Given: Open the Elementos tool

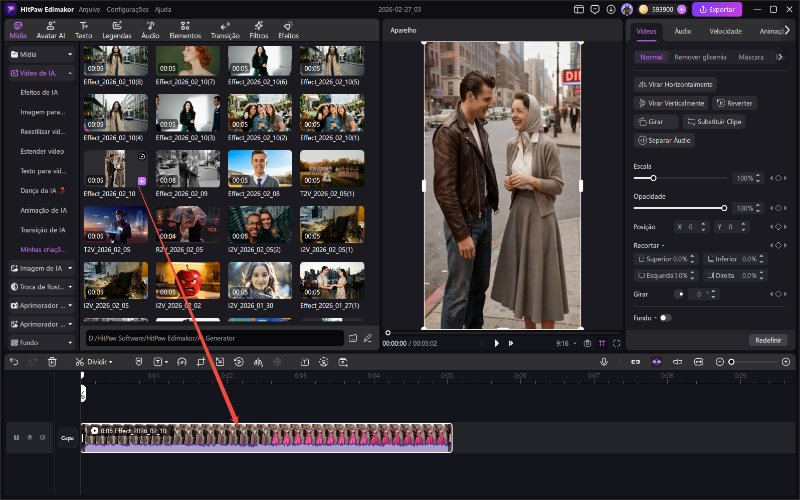Looking at the screenshot, I should click(185, 30).
